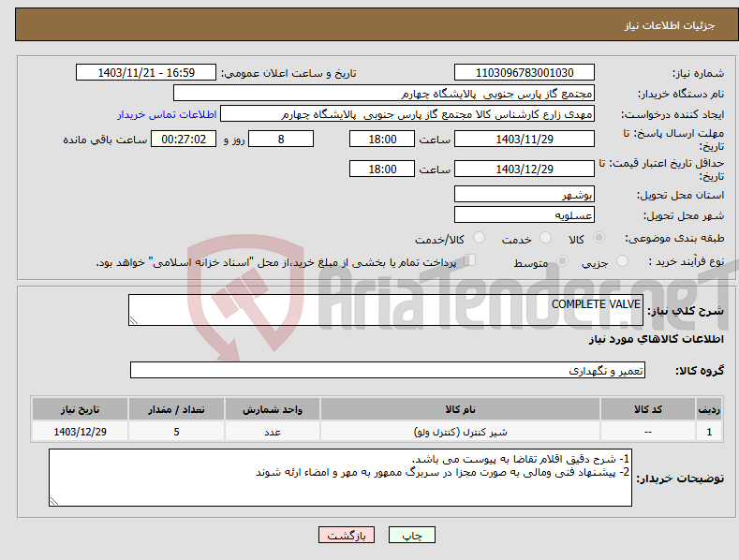Click the remaining days field showing 8
Viewport: 739px width, 560px height.
pos(281,139)
